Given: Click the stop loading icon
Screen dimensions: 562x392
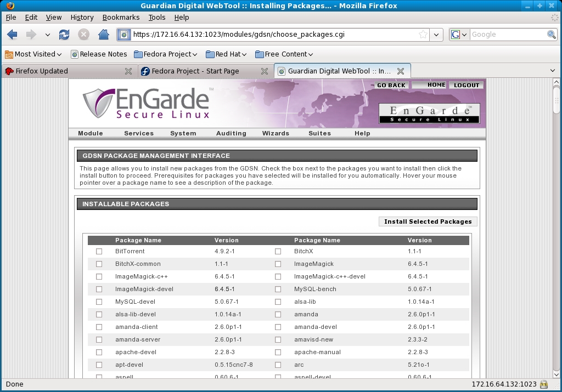Looking at the screenshot, I should tap(83, 35).
